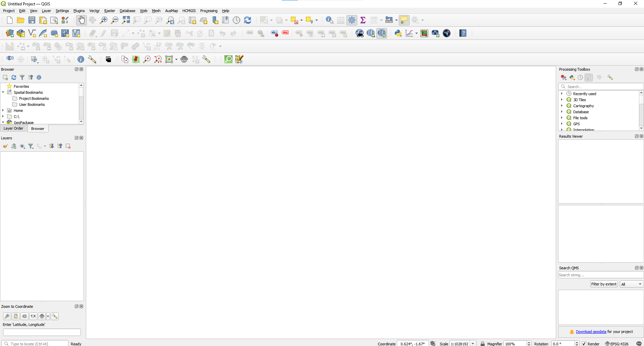Toggle the Map Tips speech bubble
644x346 pixels.
[x=404, y=20]
